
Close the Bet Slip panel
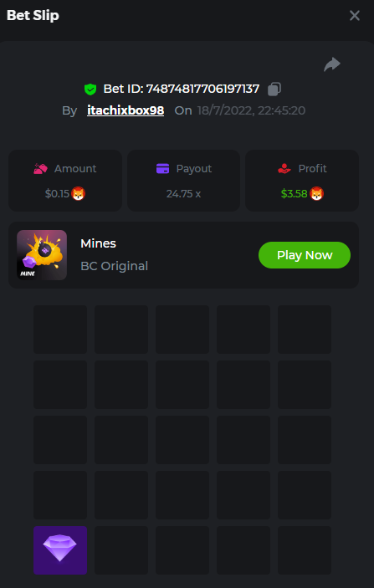coord(355,16)
